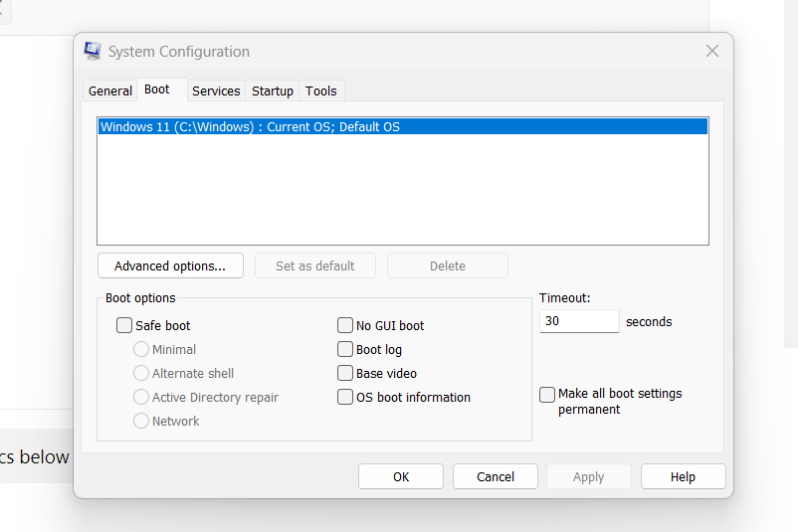
Task: Tick the No GUI boot checkbox
Action: click(345, 325)
